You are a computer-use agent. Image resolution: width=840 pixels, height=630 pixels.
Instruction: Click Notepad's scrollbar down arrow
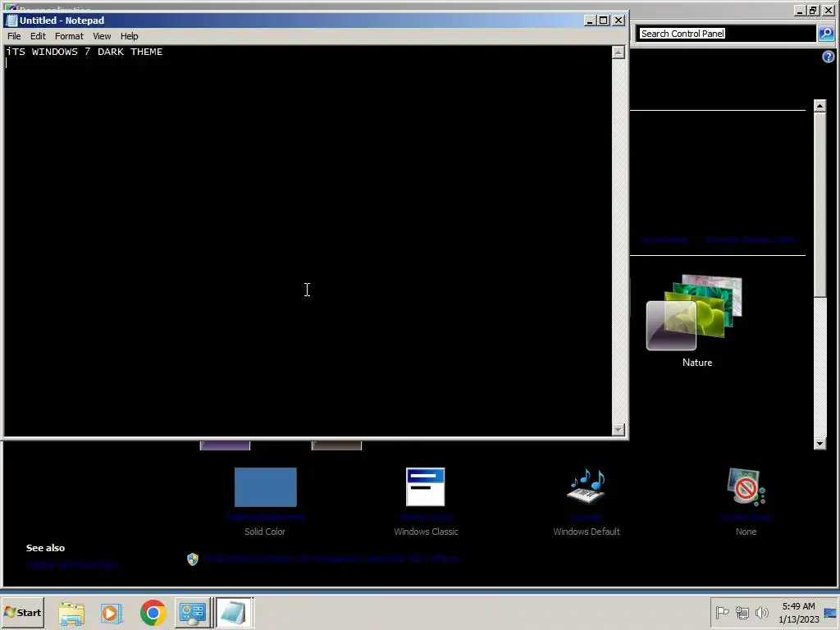pyautogui.click(x=619, y=430)
